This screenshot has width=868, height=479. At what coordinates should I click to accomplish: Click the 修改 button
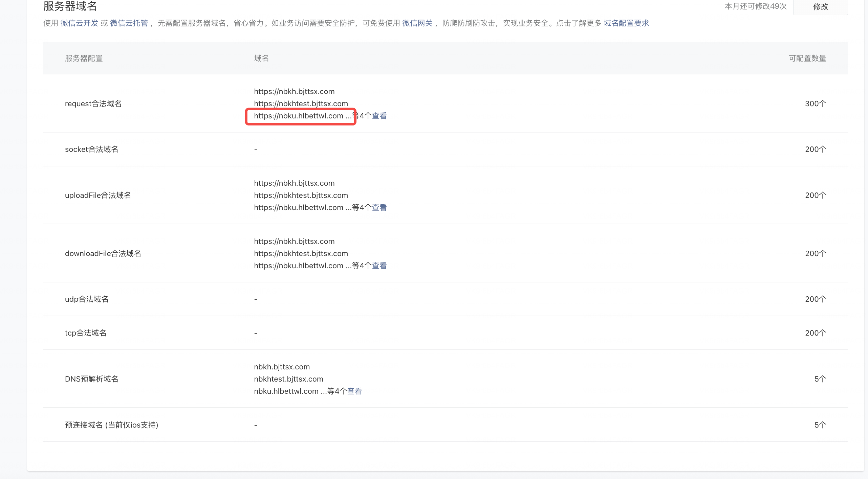[820, 7]
